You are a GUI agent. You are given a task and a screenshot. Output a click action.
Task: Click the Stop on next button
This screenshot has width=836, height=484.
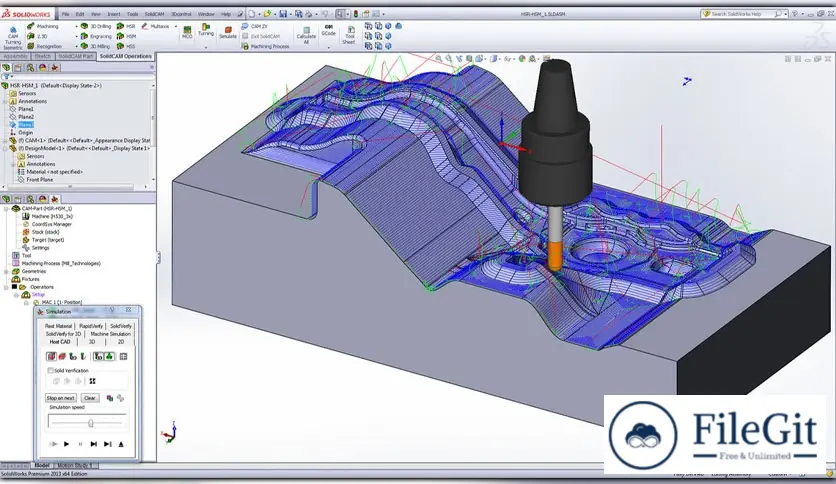[x=61, y=398]
